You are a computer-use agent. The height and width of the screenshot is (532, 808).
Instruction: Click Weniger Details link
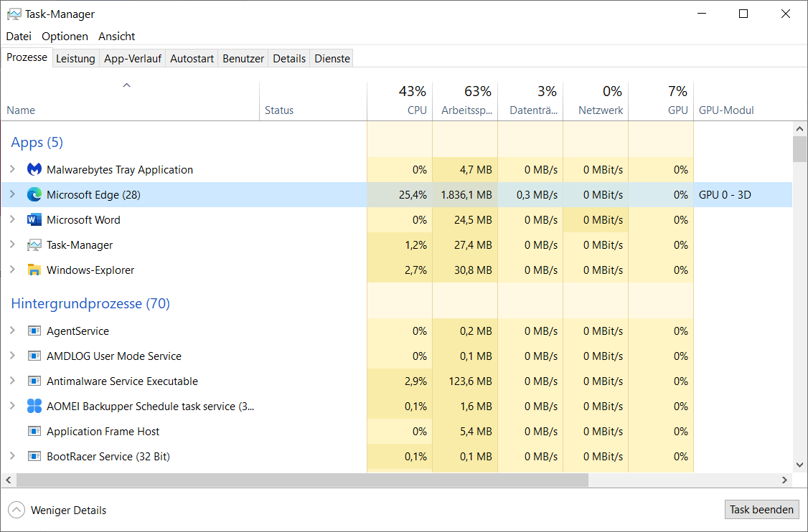[x=69, y=510]
